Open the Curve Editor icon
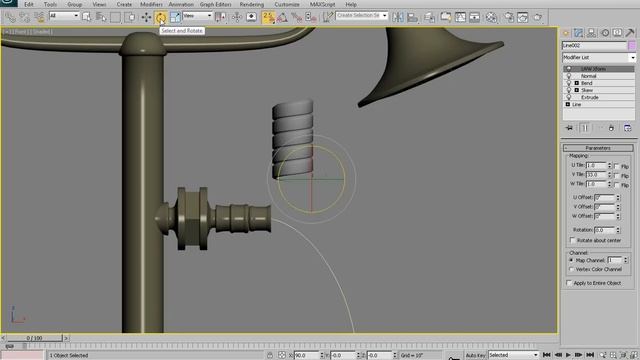This screenshot has width=640, height=360. [460, 17]
